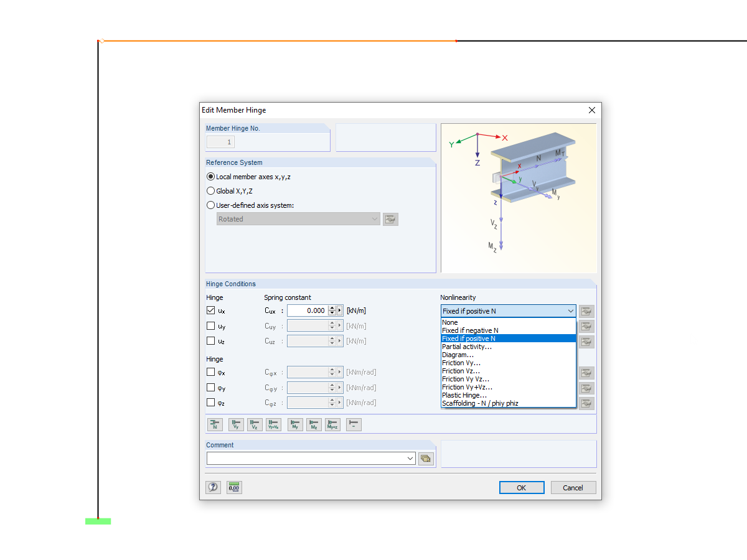Open the help question mark icon
The image size is (747, 560).
click(x=213, y=487)
